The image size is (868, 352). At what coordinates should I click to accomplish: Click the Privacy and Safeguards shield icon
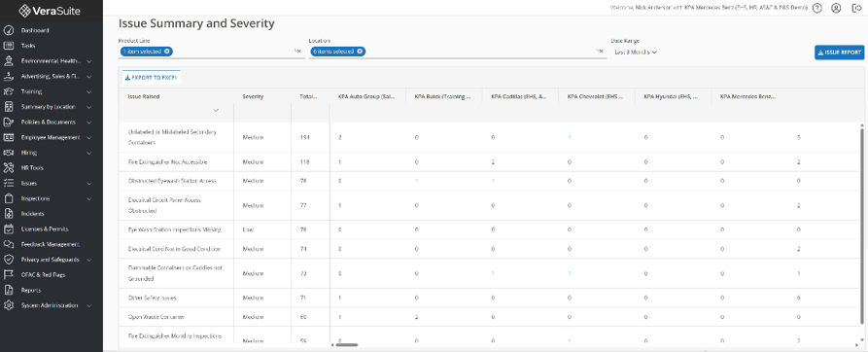click(9, 260)
